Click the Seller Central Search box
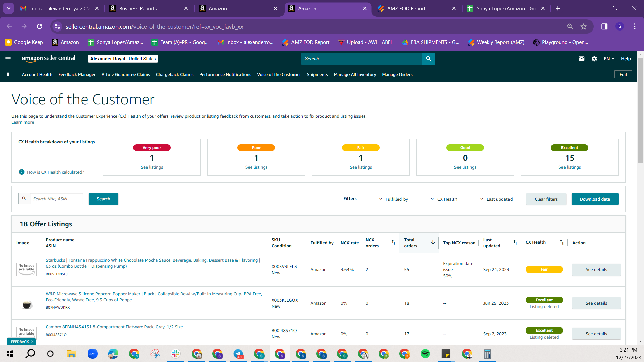 pos(361,59)
